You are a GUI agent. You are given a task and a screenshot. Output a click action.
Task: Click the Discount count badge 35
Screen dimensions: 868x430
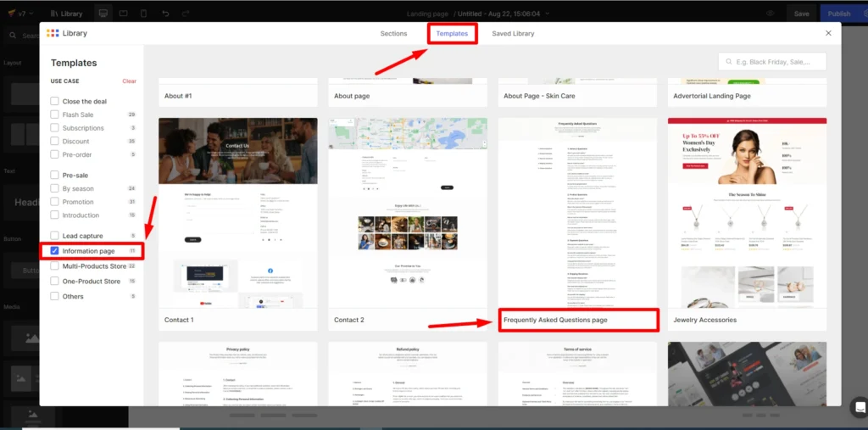click(x=131, y=142)
